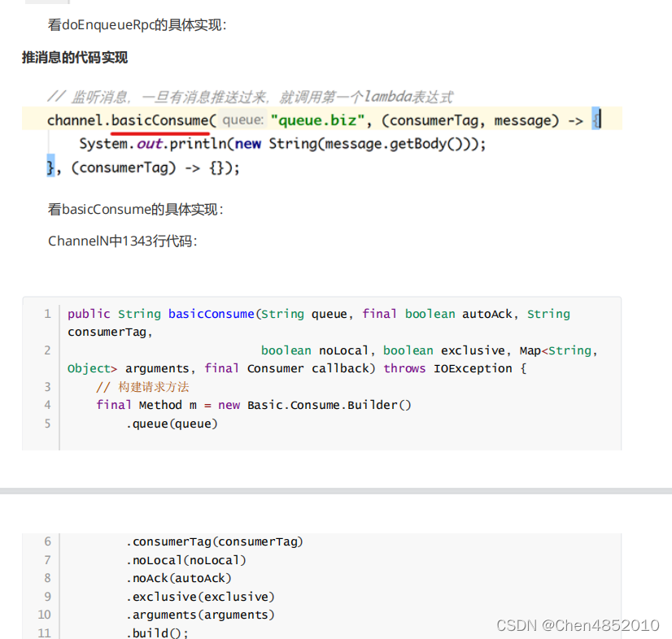The width and height of the screenshot is (672, 639).
Task: Click line number 4 in the gutter
Action: [47, 405]
